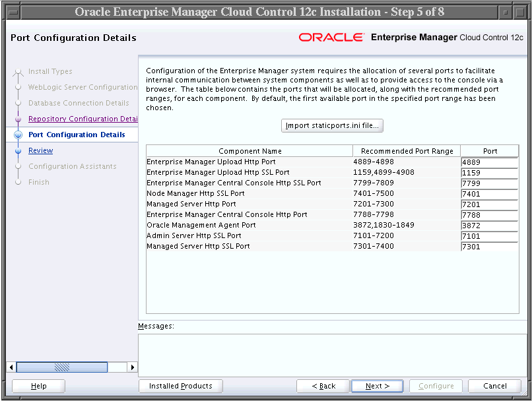The height and width of the screenshot is (401, 532).
Task: Click the Install Types step
Action: point(50,71)
